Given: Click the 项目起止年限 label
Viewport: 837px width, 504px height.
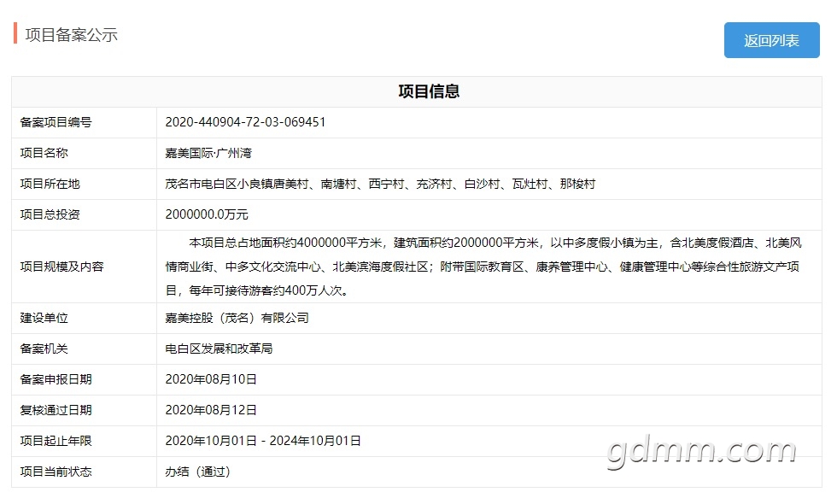Looking at the screenshot, I should 56,441.
